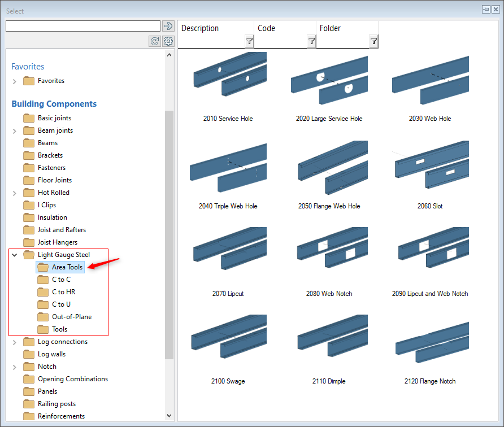The image size is (504, 427).
Task: Select the 2060 Slot component
Action: click(430, 167)
